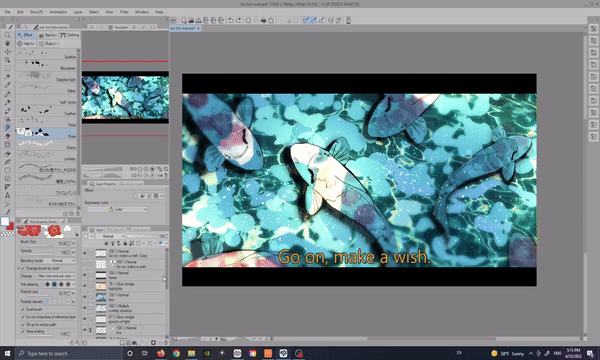
Task: Open the Edit menu
Action: point(20,12)
